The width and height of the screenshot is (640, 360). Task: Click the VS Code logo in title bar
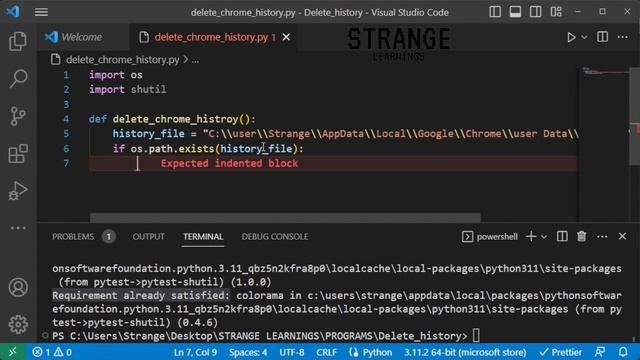(x=13, y=11)
